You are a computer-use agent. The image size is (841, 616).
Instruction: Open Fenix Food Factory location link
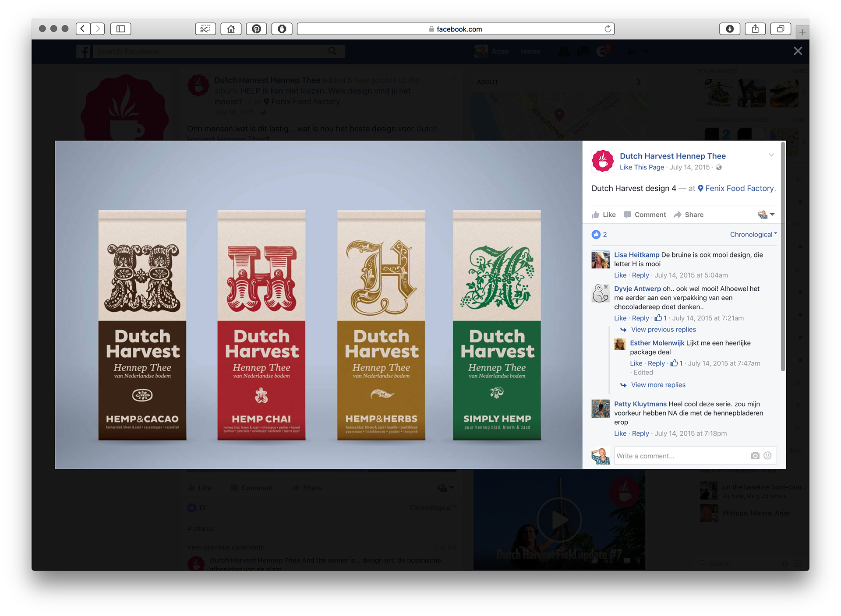[739, 188]
